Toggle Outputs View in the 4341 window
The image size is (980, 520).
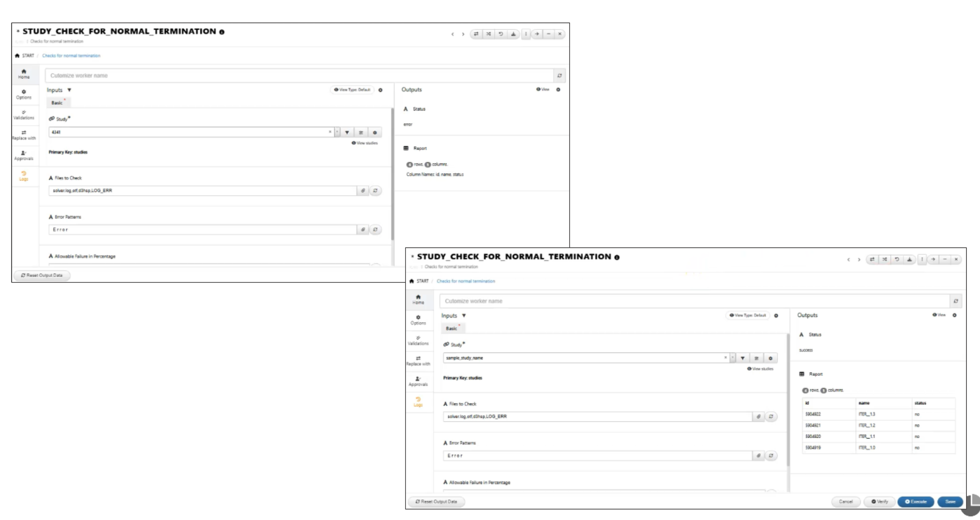click(543, 89)
